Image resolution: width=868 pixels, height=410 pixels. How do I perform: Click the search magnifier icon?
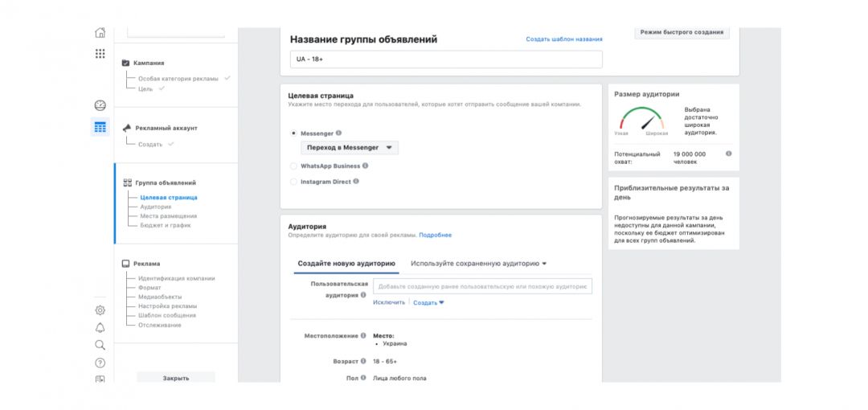coord(100,345)
